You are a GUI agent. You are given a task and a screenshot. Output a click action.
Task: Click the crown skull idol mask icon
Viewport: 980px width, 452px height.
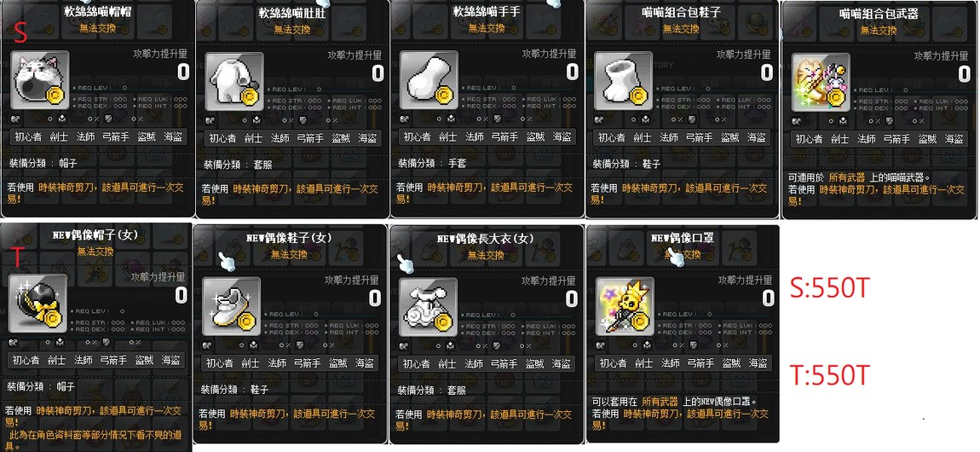coord(625,306)
